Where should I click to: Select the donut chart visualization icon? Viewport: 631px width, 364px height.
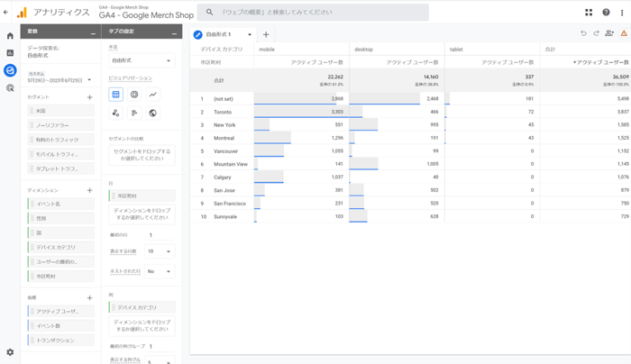pos(134,95)
